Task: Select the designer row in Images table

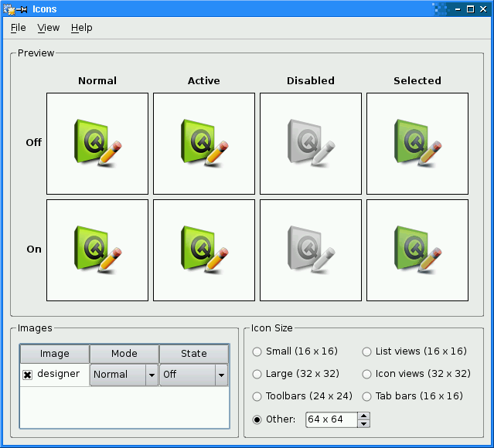Action: coord(55,375)
